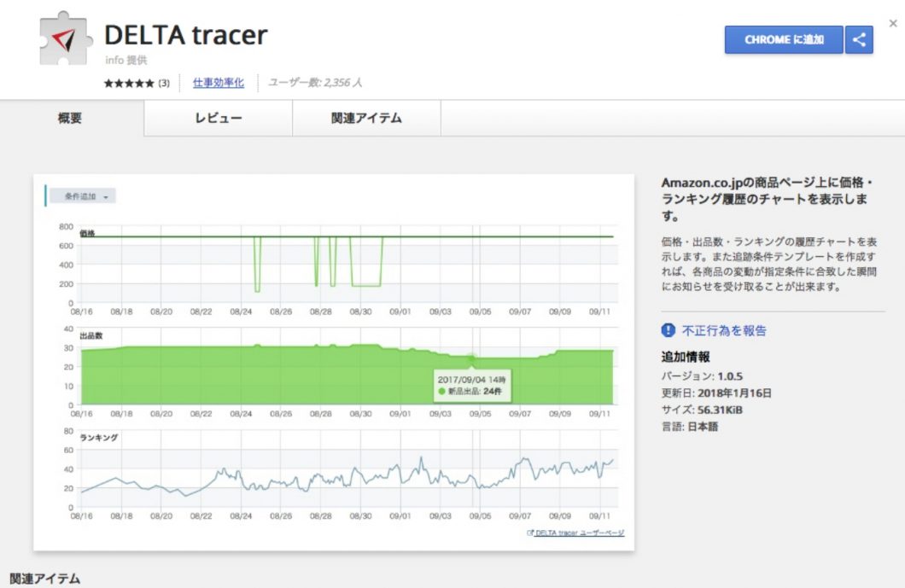Select the ユーザー数: 2,356 人 text
Viewport: 905px width, 588px height.
pyautogui.click(x=315, y=83)
